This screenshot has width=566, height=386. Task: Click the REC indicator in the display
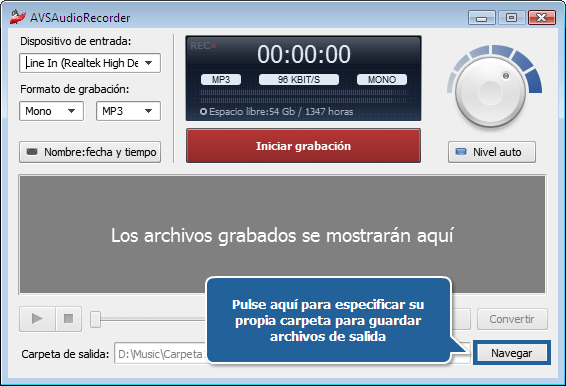(x=203, y=46)
